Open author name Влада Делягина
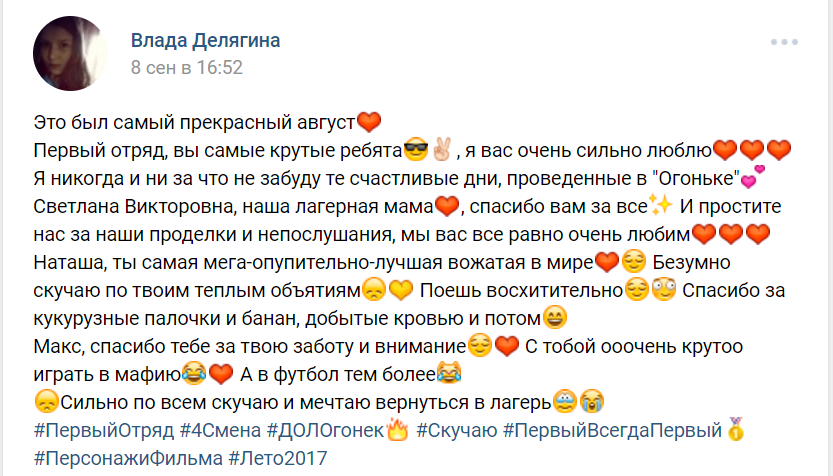The width and height of the screenshot is (833, 476). coord(206,40)
